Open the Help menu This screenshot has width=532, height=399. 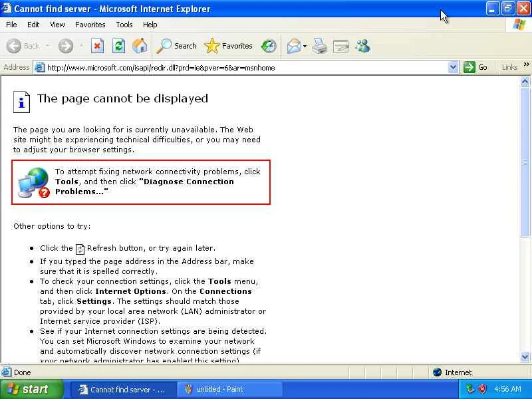pyautogui.click(x=150, y=25)
